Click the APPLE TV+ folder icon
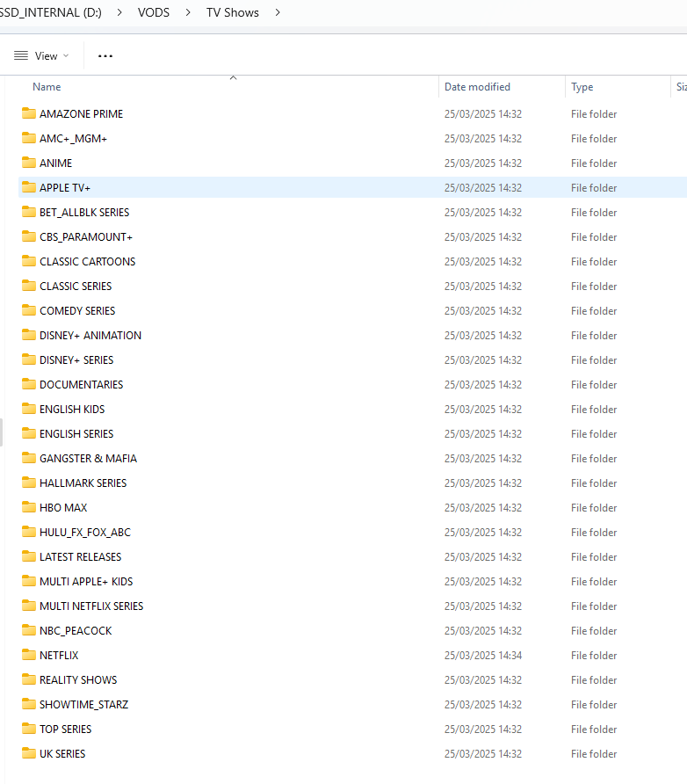Screen dimensions: 687x784 [29, 187]
